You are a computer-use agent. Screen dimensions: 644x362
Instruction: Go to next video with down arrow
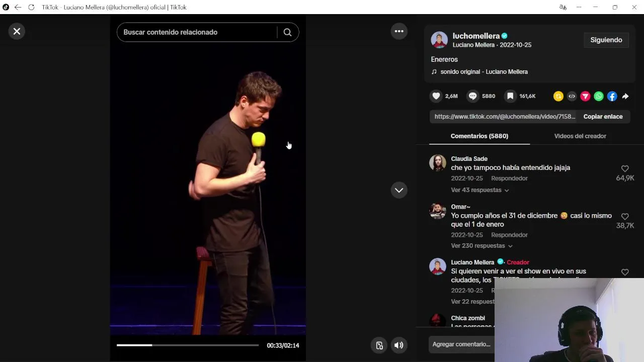[x=399, y=190]
